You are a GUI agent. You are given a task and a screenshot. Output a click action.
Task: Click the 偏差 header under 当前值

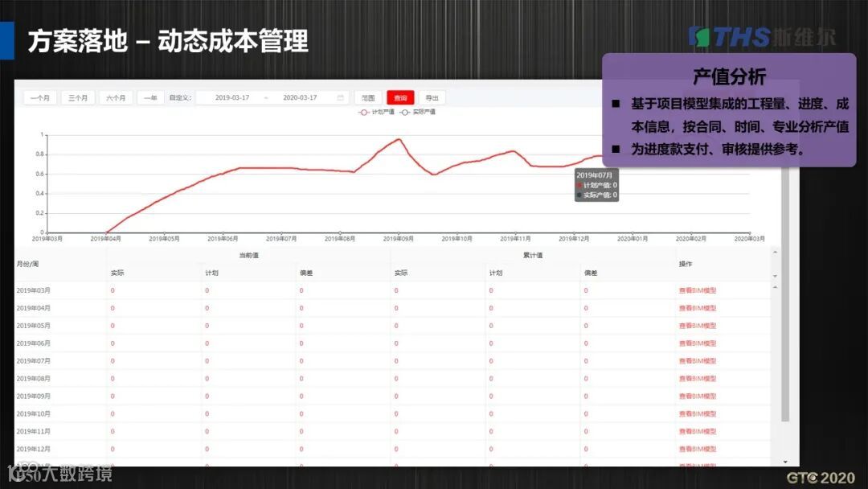[306, 273]
